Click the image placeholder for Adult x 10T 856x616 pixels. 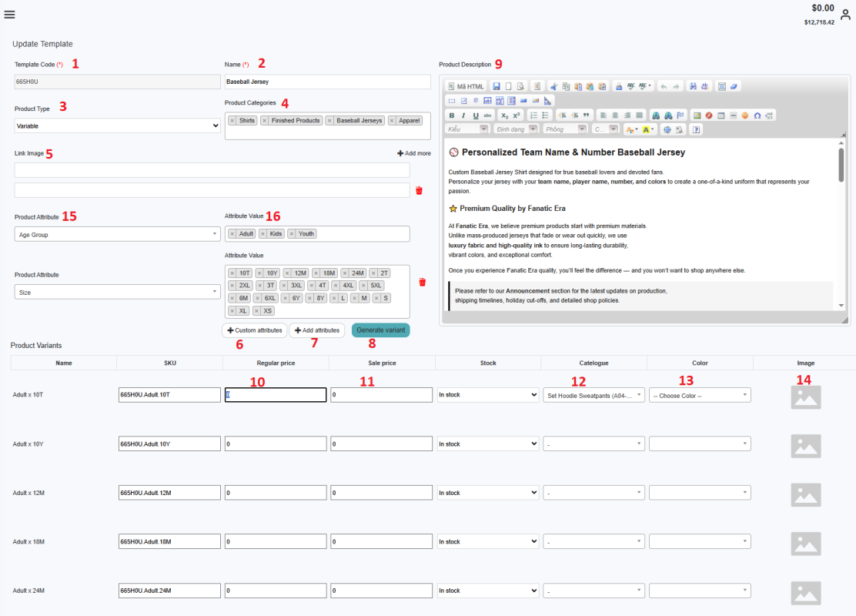coord(806,397)
